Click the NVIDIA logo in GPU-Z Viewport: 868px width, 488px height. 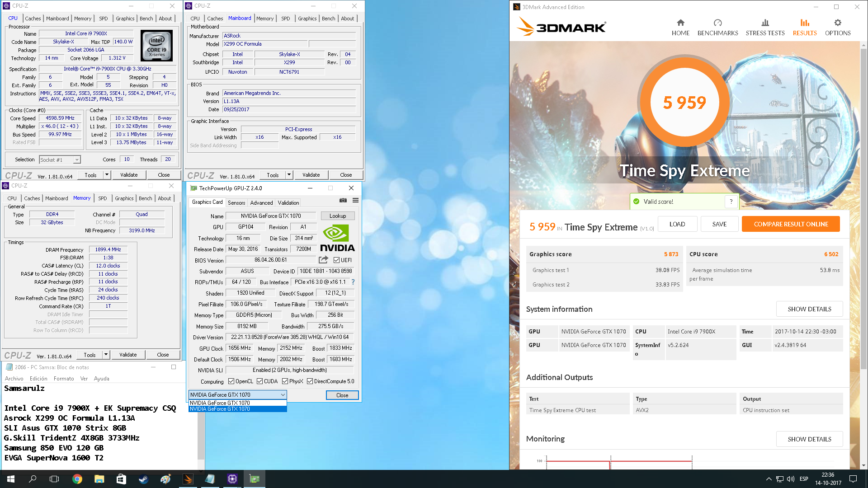pos(337,238)
